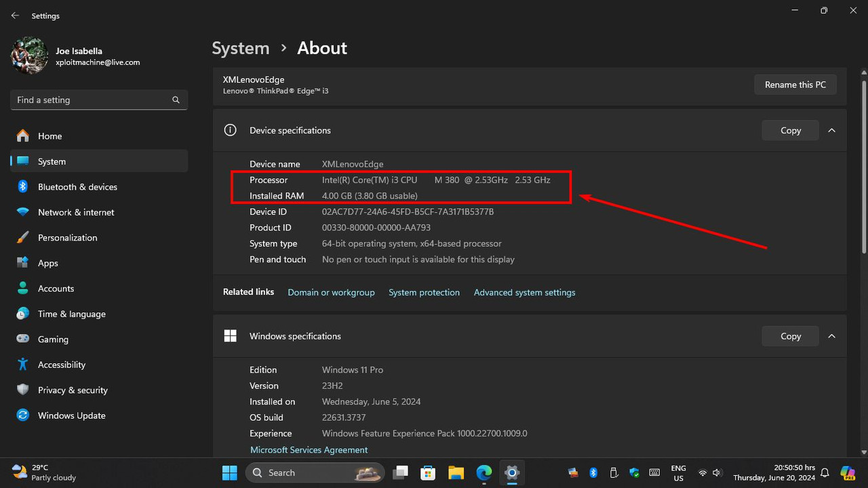Click the Accessibility figure icon
868x488 pixels.
(23, 365)
